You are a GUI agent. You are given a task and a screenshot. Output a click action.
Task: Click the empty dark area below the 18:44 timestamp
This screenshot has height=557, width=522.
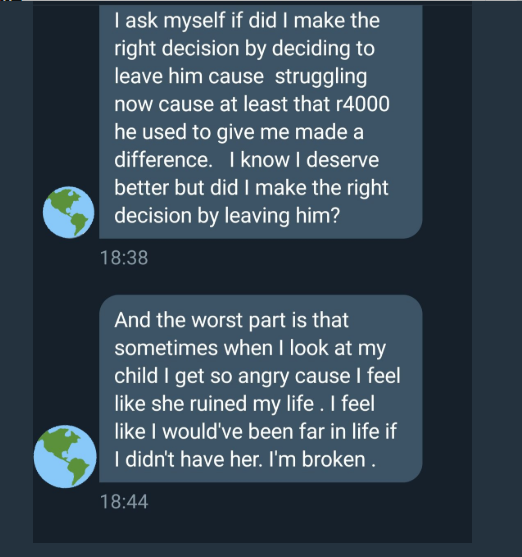252,528
